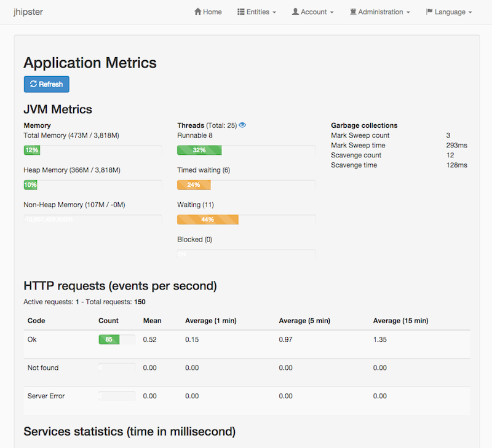
Task: Open the Language dropdown caret
Action: (x=470, y=12)
